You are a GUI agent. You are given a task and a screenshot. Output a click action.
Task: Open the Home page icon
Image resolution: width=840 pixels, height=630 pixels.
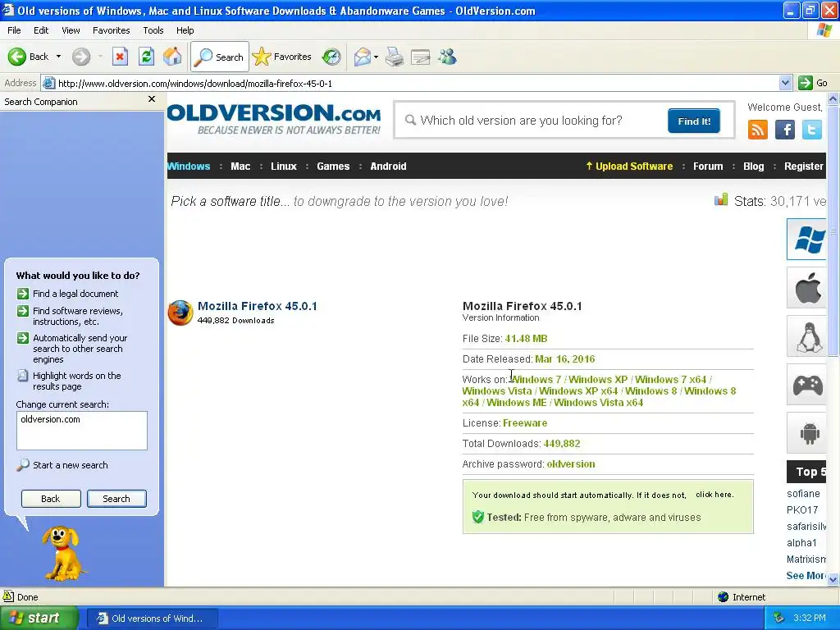pos(172,57)
